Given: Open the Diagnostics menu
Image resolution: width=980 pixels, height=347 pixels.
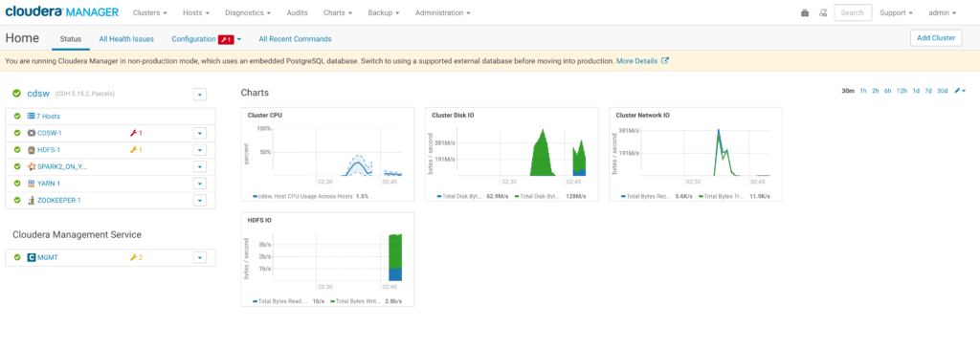Looking at the screenshot, I should [248, 12].
